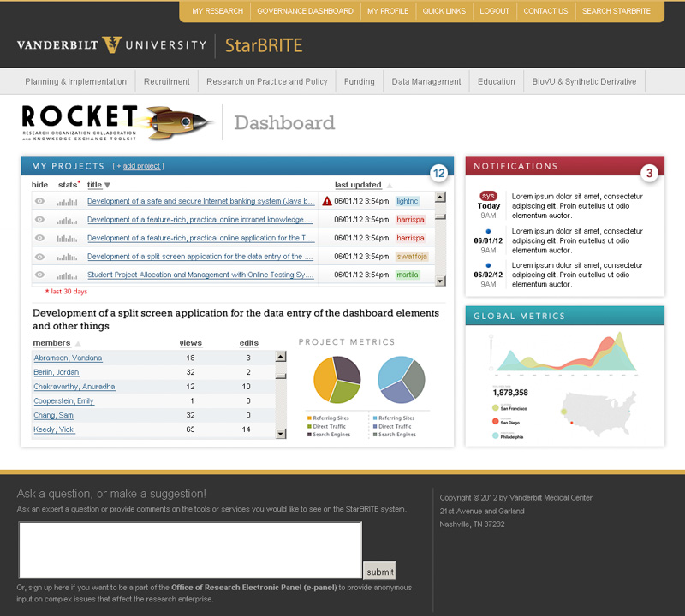This screenshot has width=685, height=616.
Task: Open Governance Dashboard menu item
Action: pos(305,11)
